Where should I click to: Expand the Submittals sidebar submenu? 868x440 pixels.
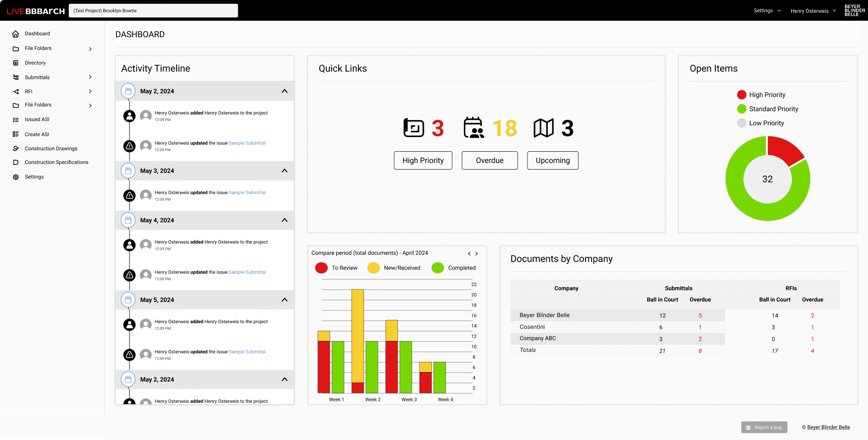90,77
